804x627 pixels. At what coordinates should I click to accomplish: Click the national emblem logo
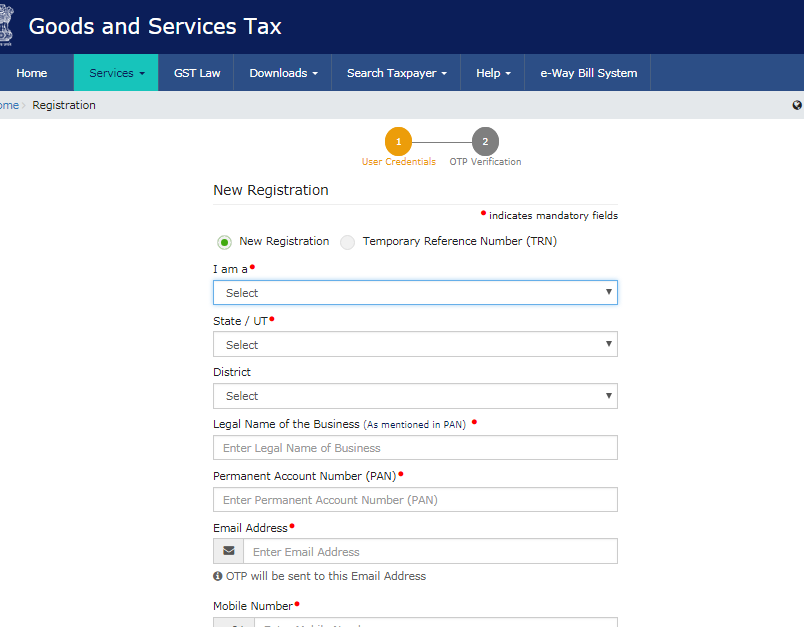click(x=7, y=24)
